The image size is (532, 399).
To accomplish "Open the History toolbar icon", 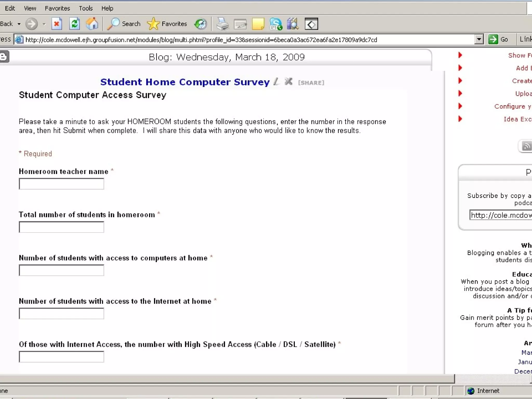I will (201, 24).
